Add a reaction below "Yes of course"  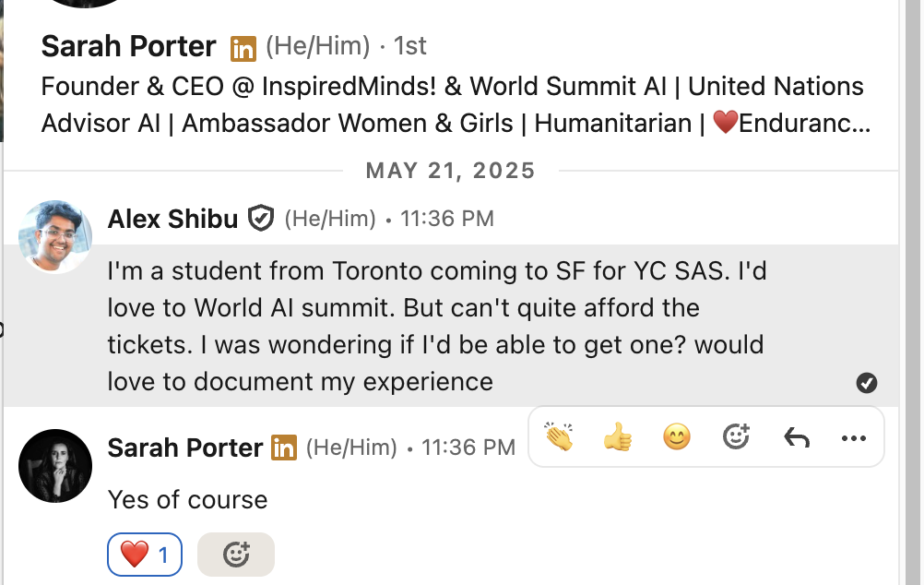(x=236, y=555)
